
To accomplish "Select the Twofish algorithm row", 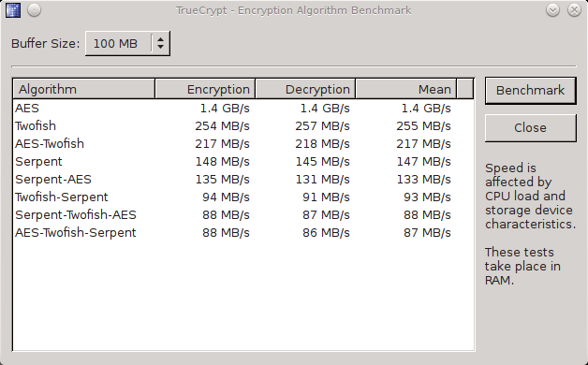I will click(x=243, y=126).
